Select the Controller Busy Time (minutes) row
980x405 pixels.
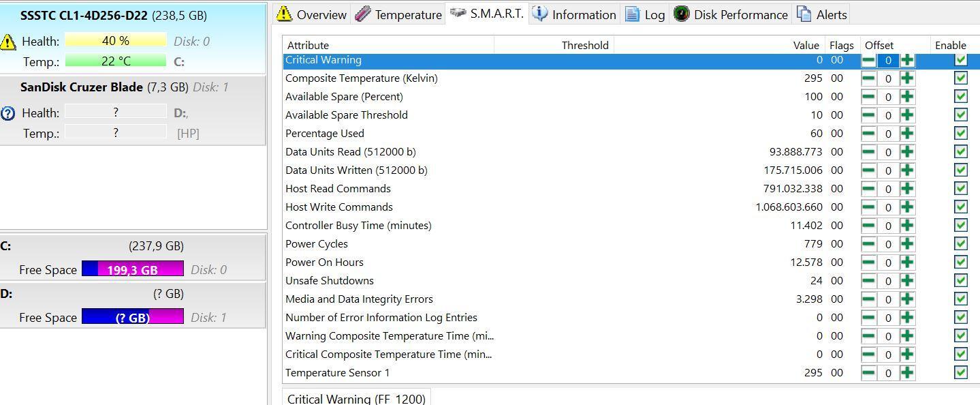pos(631,226)
